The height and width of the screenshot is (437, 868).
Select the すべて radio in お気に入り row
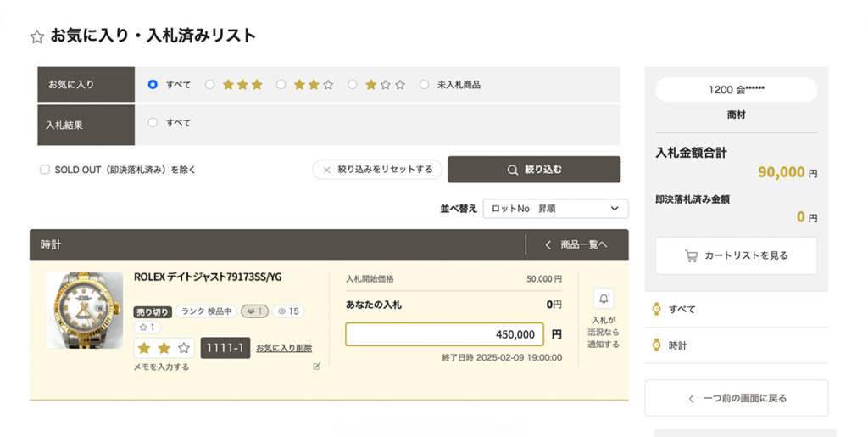[153, 84]
